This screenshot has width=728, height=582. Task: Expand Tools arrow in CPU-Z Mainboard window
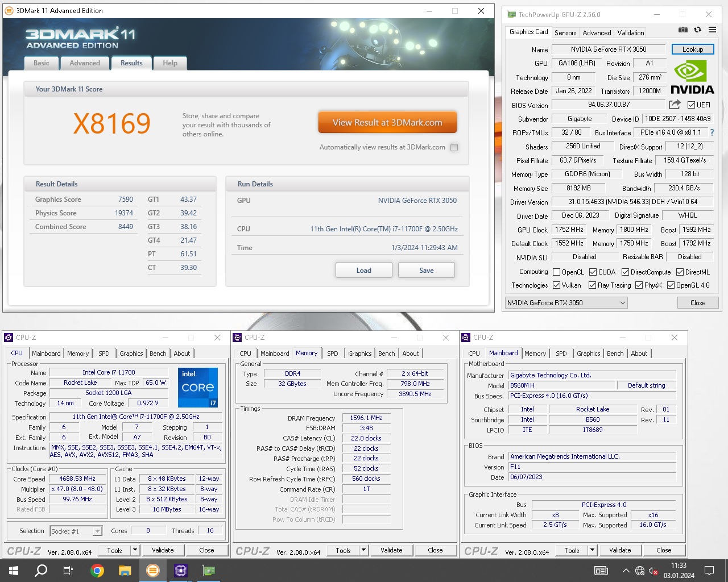pos(592,550)
